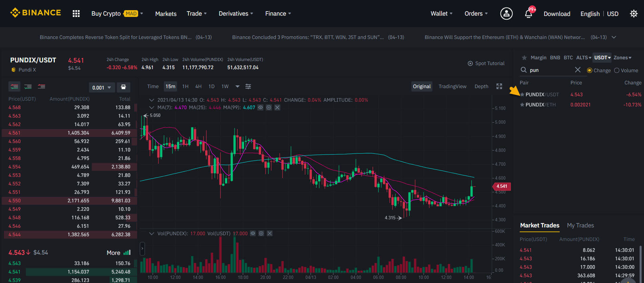Select the BTC market tab
The width and height of the screenshot is (644, 283).
point(568,58)
